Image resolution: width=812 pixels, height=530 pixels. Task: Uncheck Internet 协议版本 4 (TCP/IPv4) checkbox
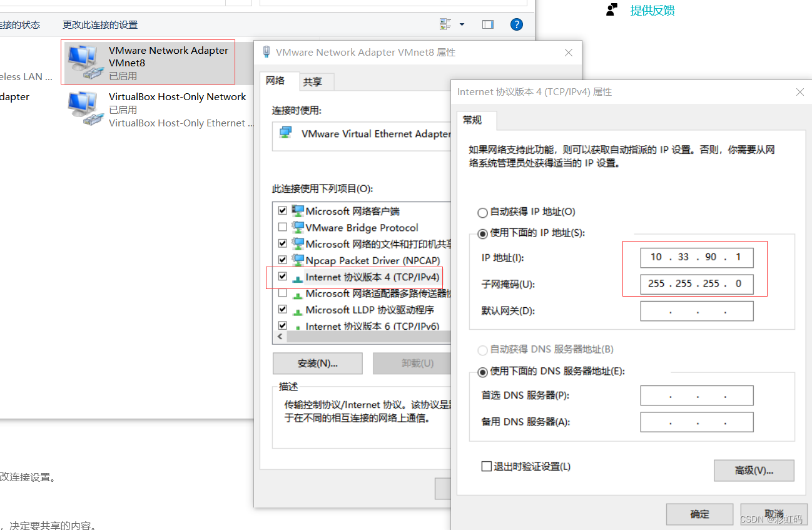point(283,277)
